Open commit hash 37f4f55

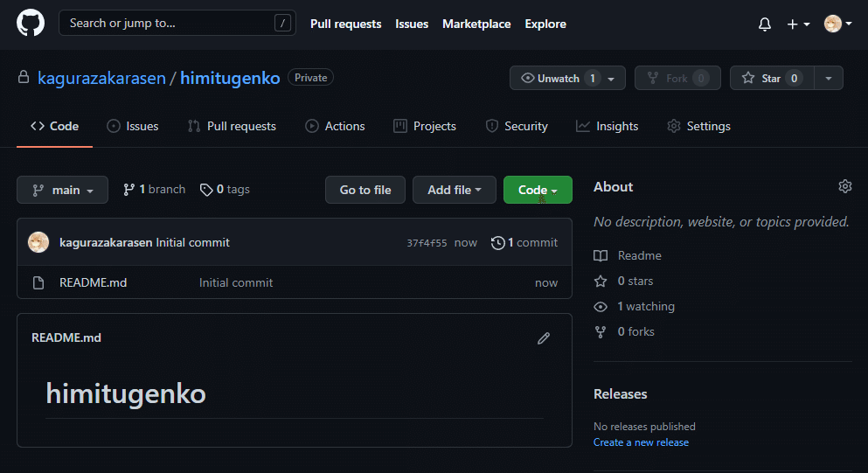(427, 243)
